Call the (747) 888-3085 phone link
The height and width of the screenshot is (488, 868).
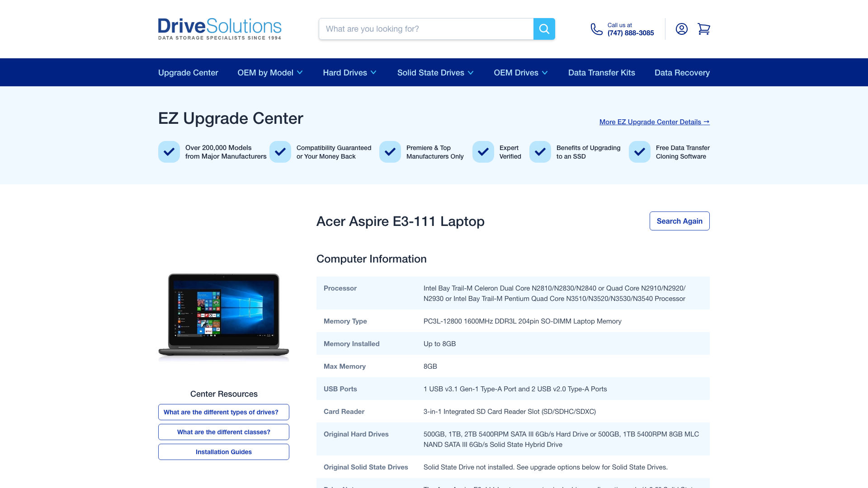(631, 33)
